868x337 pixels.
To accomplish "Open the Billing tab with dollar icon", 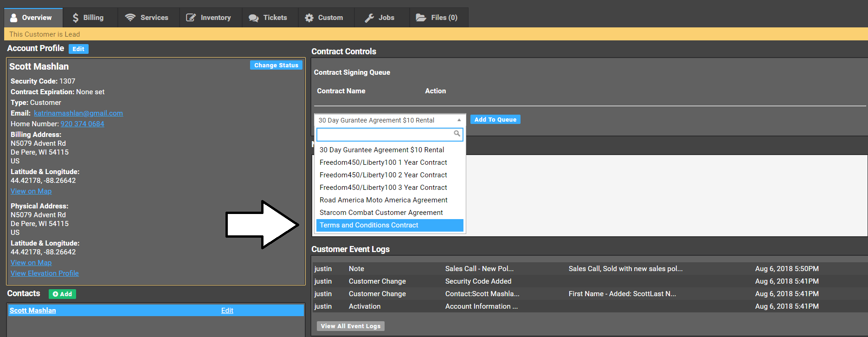I will tap(88, 18).
